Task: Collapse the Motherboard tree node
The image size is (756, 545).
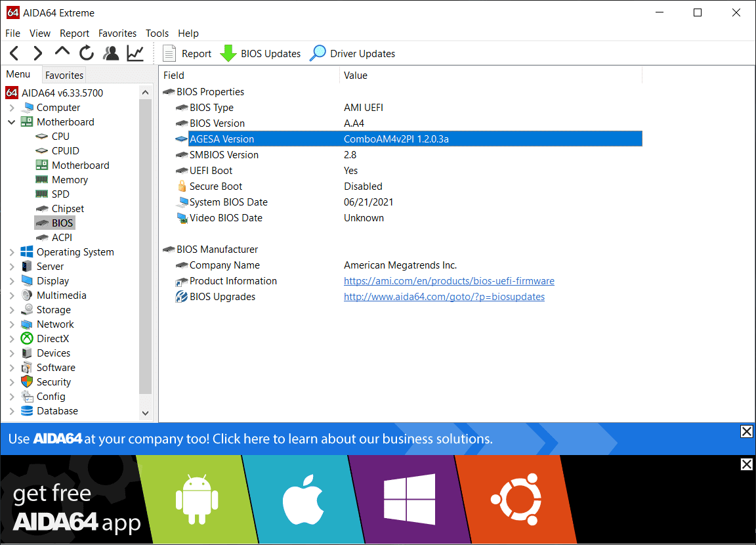Action: (x=12, y=122)
